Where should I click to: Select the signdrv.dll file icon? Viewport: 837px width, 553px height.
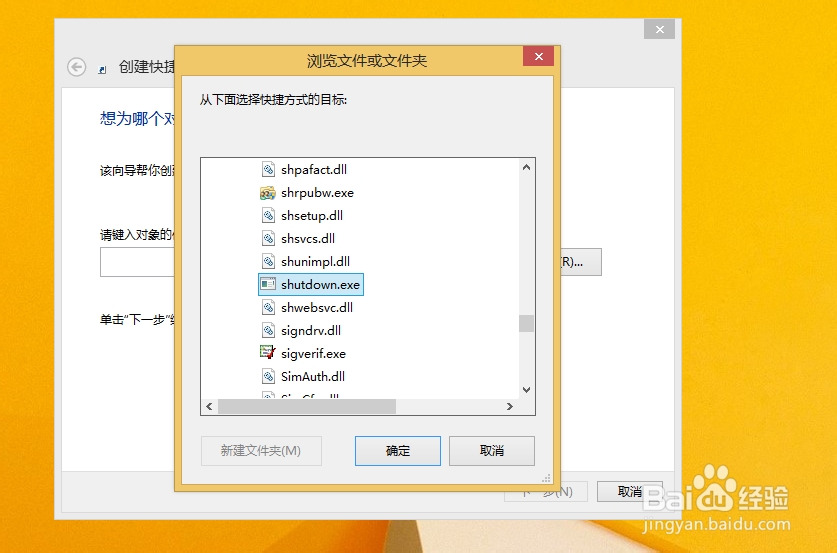(x=268, y=330)
